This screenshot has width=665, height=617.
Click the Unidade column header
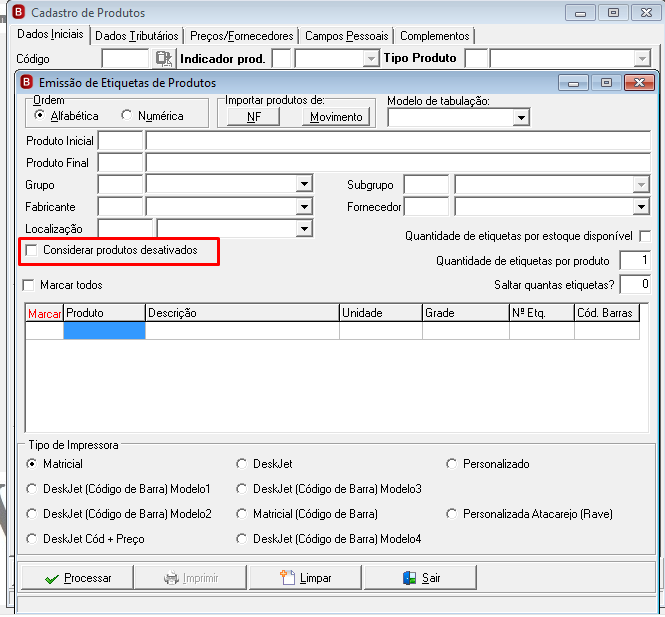(381, 313)
